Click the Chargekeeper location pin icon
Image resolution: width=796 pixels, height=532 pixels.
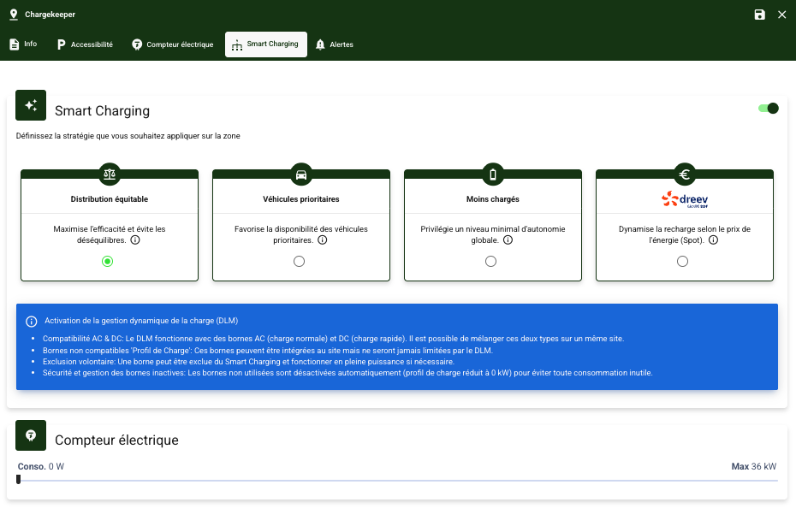click(x=13, y=15)
